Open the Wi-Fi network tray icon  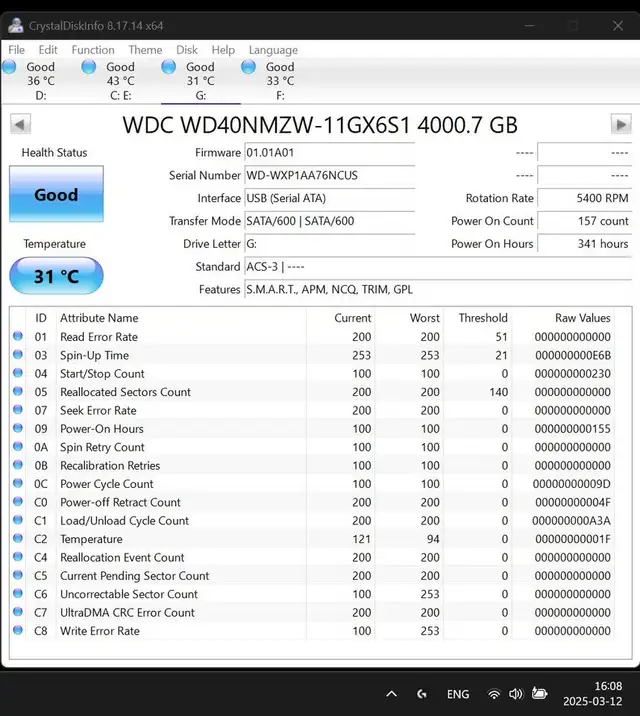point(493,694)
